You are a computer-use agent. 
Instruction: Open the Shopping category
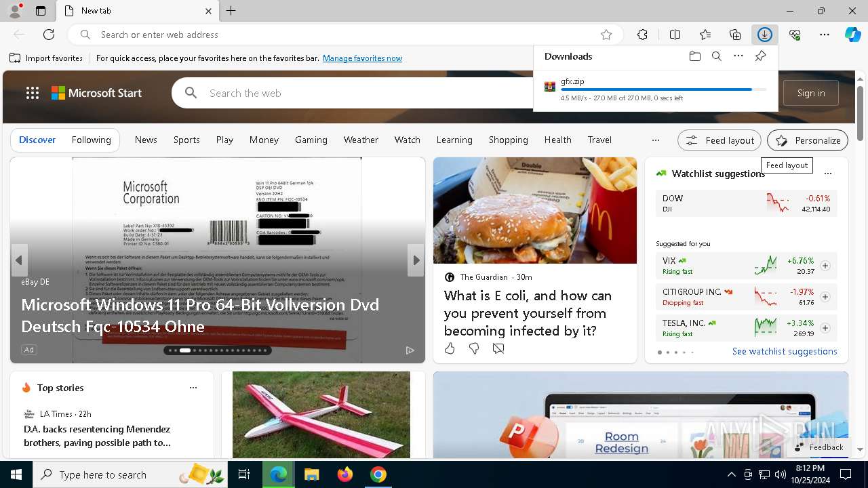point(509,140)
